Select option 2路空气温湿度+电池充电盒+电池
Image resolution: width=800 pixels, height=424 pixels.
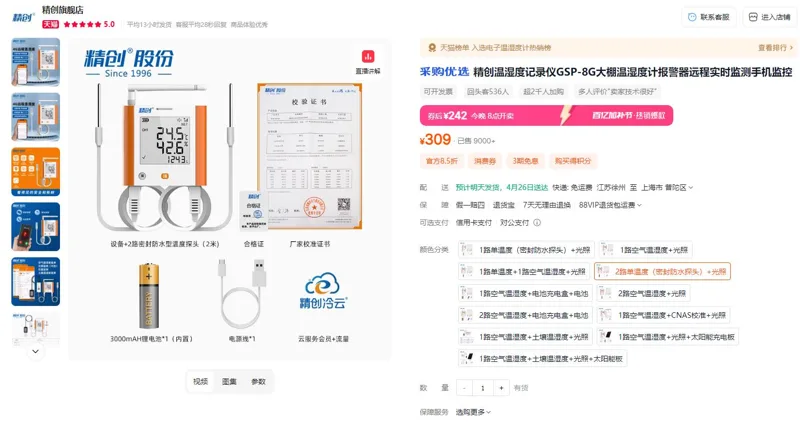click(525, 315)
